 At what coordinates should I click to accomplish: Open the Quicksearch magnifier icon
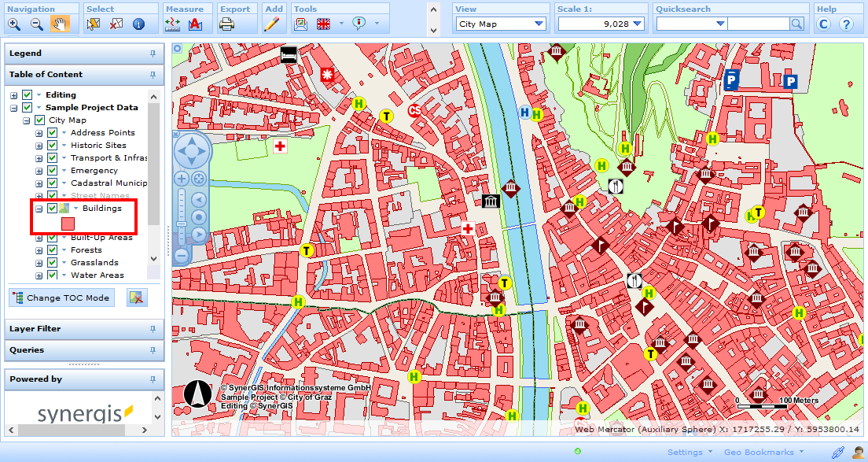tap(796, 24)
